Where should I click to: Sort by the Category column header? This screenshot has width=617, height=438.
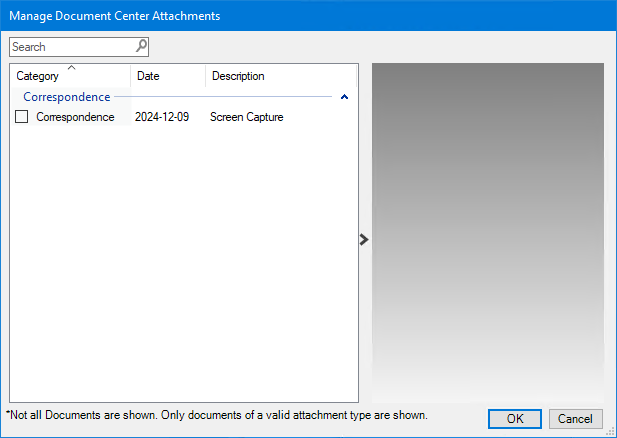[x=38, y=77]
